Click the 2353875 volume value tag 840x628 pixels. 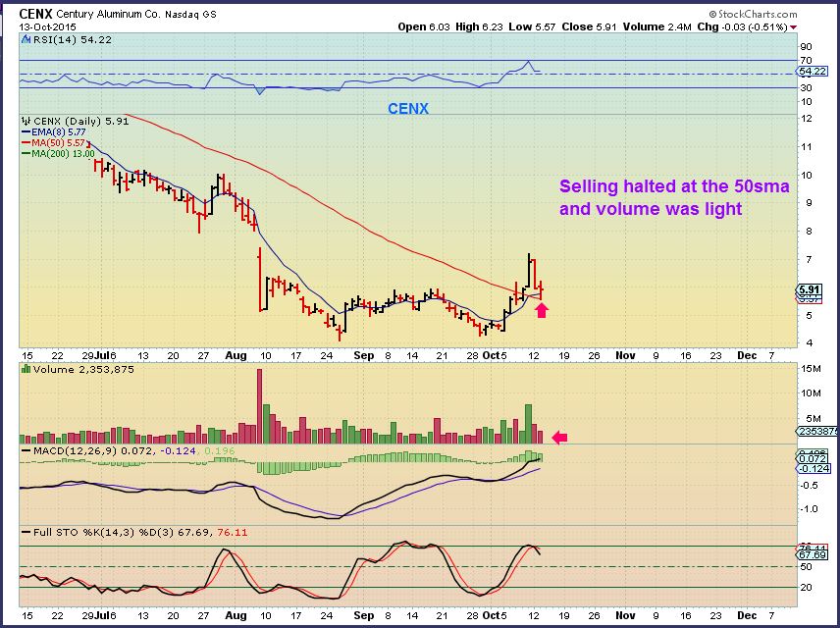pyautogui.click(x=818, y=432)
